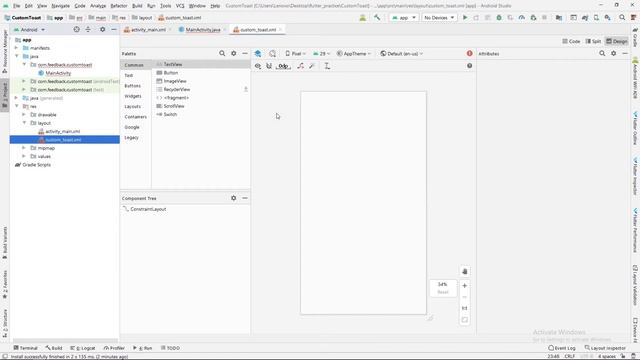Search the Palette with its magnifier icon
640x360 pixels.
point(222,53)
